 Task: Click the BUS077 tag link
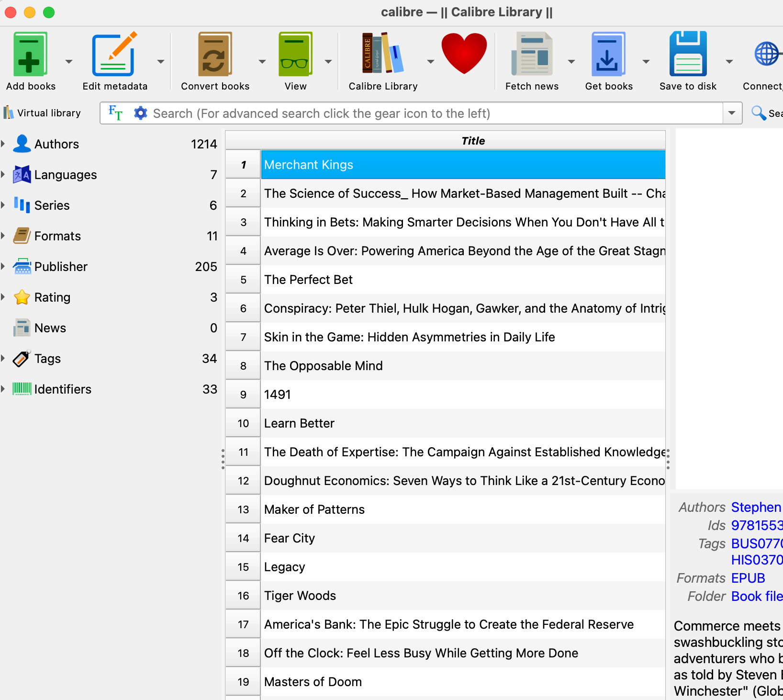(x=757, y=543)
